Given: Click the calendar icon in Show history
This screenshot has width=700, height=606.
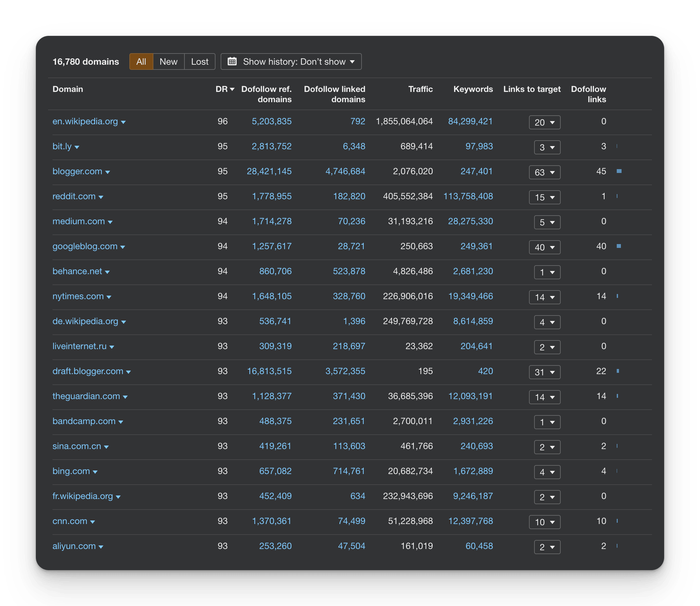Looking at the screenshot, I should (x=232, y=61).
